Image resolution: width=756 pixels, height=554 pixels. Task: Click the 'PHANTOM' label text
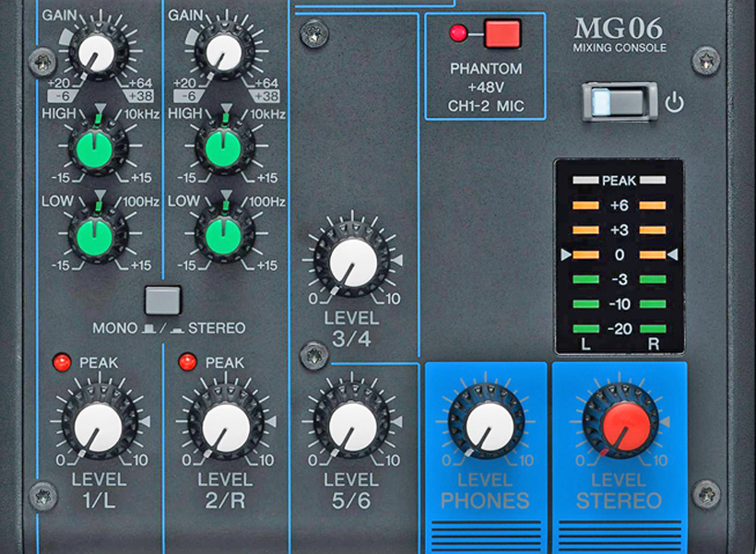pyautogui.click(x=486, y=69)
